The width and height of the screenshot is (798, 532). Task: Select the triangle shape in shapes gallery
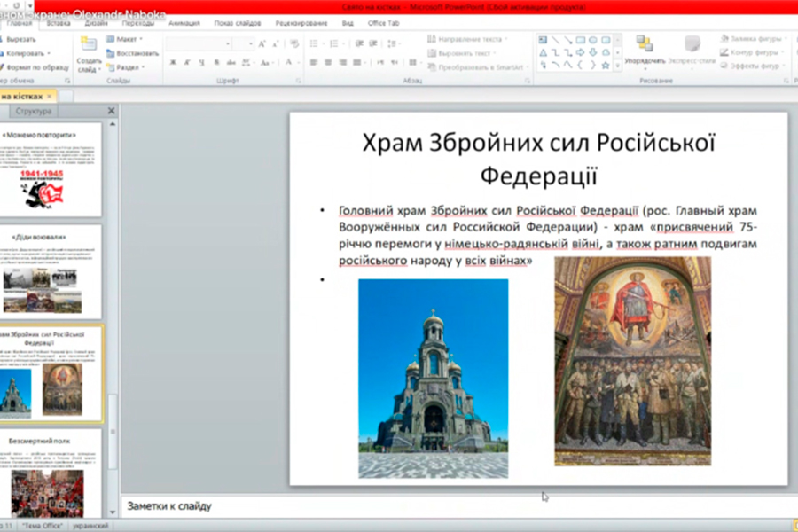(x=544, y=53)
